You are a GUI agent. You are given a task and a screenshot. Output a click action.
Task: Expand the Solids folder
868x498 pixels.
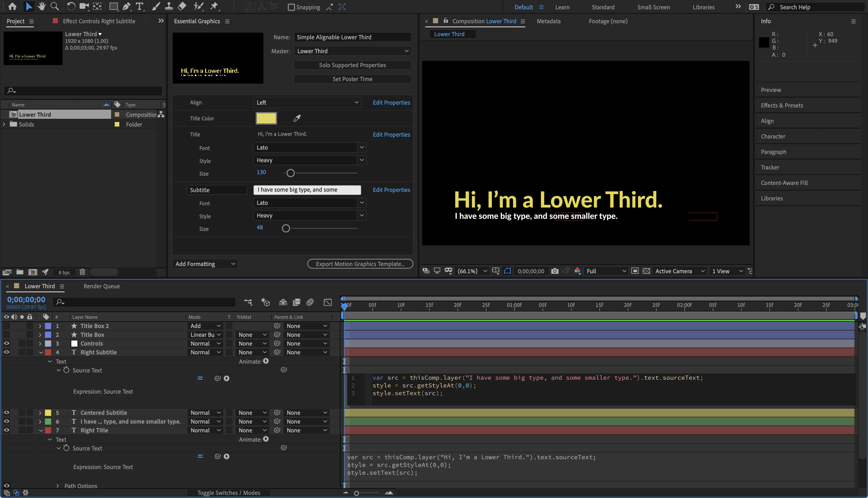(x=4, y=125)
